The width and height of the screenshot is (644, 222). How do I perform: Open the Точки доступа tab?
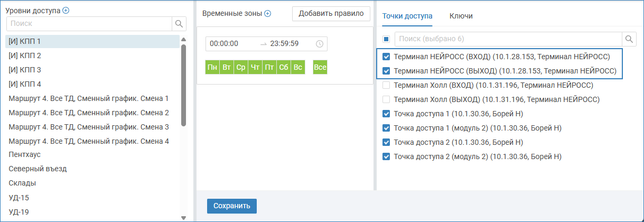[407, 16]
